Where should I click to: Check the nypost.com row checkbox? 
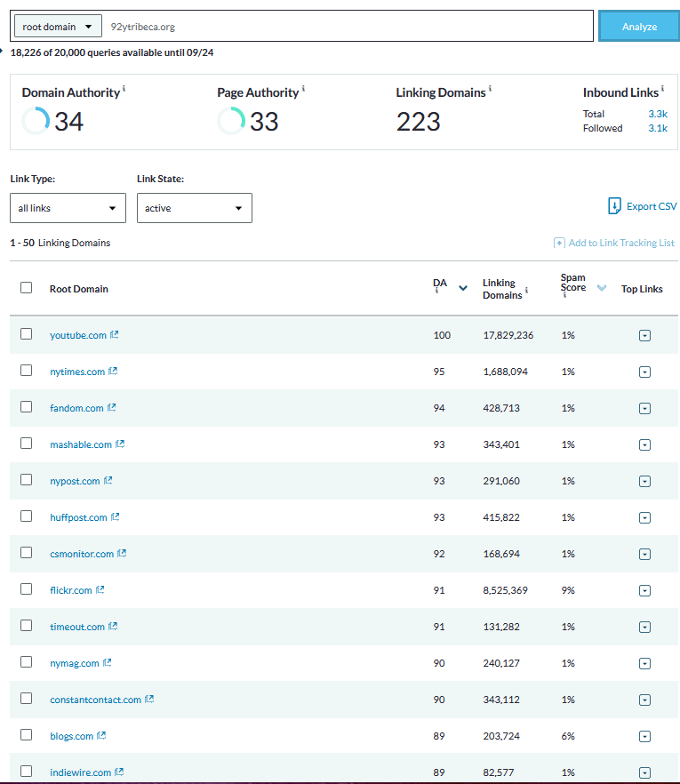click(26, 480)
